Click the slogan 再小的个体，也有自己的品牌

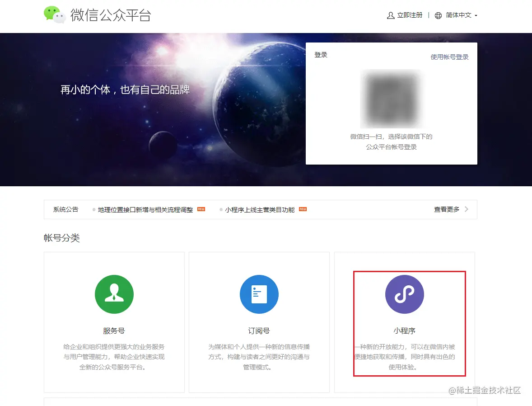(125, 90)
